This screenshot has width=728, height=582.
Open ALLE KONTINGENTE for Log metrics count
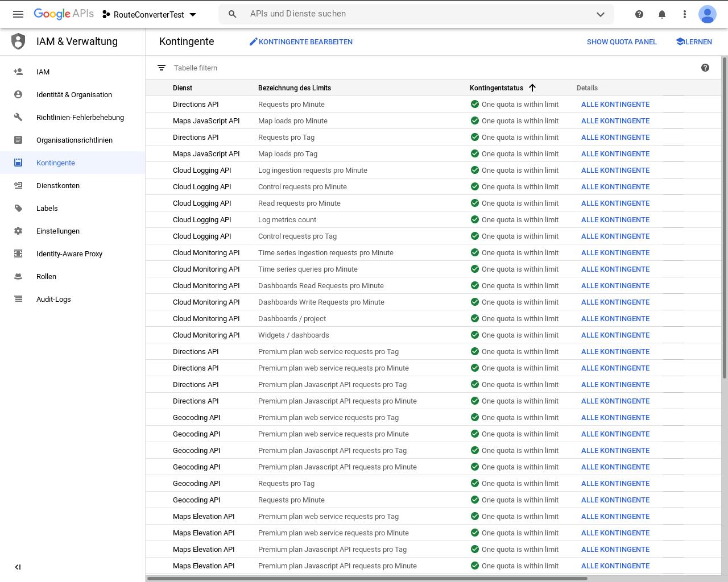[615, 220]
